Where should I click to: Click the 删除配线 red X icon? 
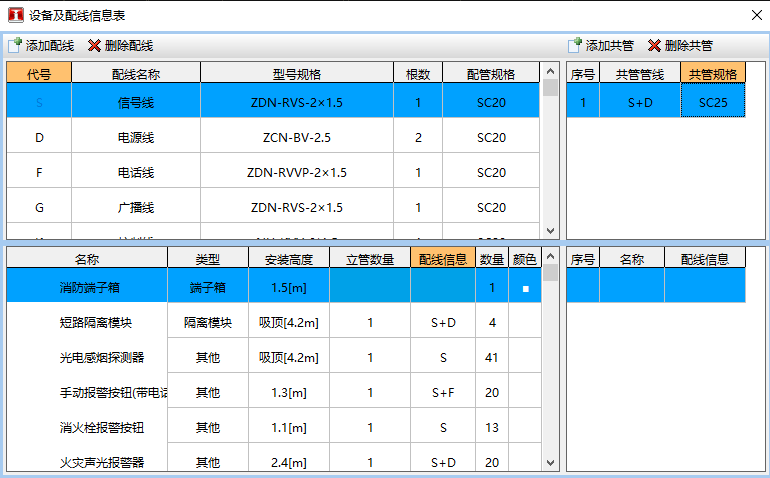pyautogui.click(x=94, y=46)
